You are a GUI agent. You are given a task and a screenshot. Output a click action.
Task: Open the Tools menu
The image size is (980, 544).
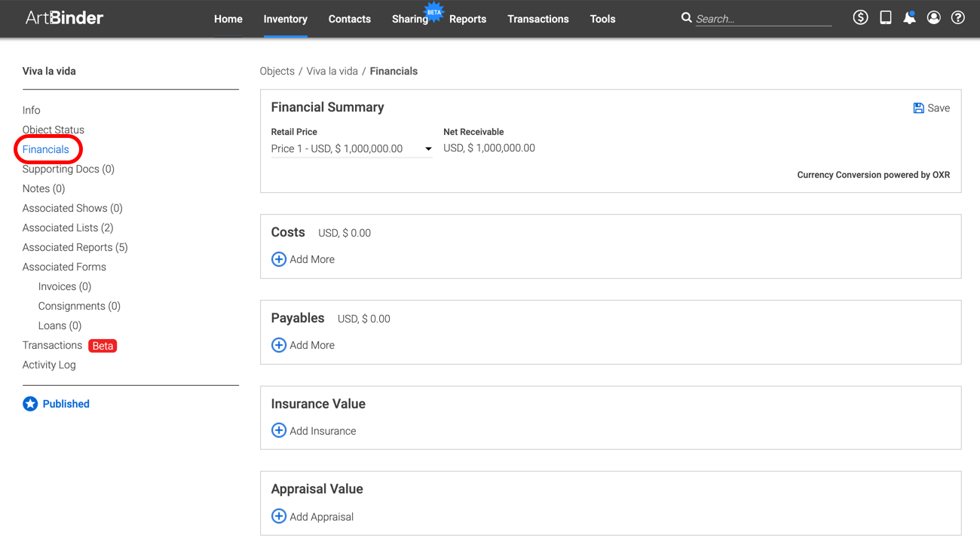coord(603,19)
